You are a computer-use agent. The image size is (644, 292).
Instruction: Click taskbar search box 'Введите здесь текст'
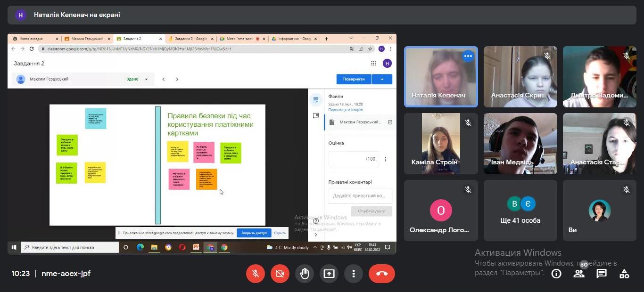coord(70,247)
